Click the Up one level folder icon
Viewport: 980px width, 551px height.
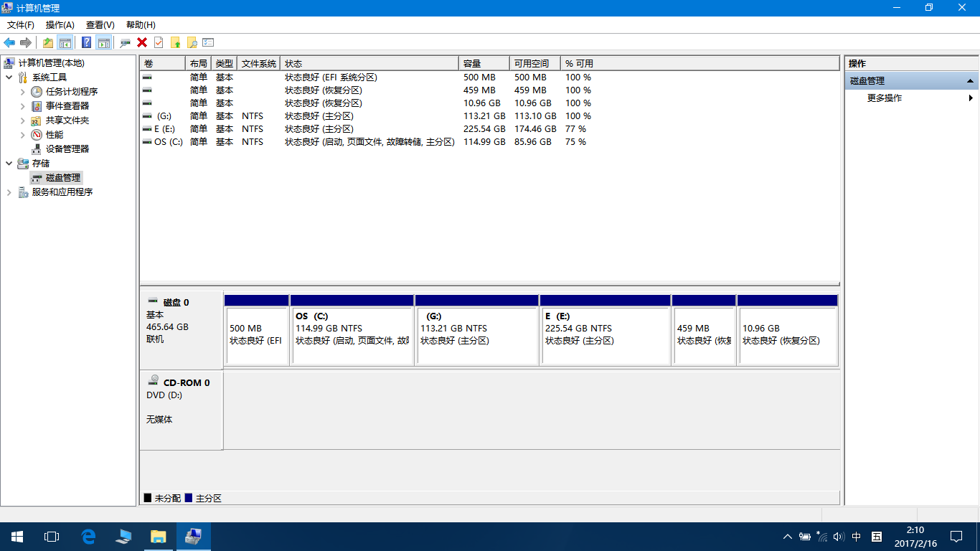48,42
